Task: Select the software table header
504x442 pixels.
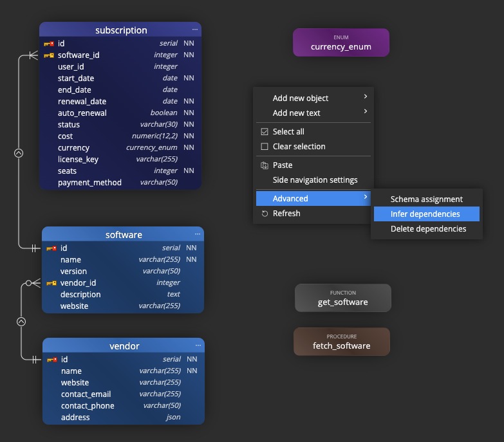Action: [x=123, y=234]
